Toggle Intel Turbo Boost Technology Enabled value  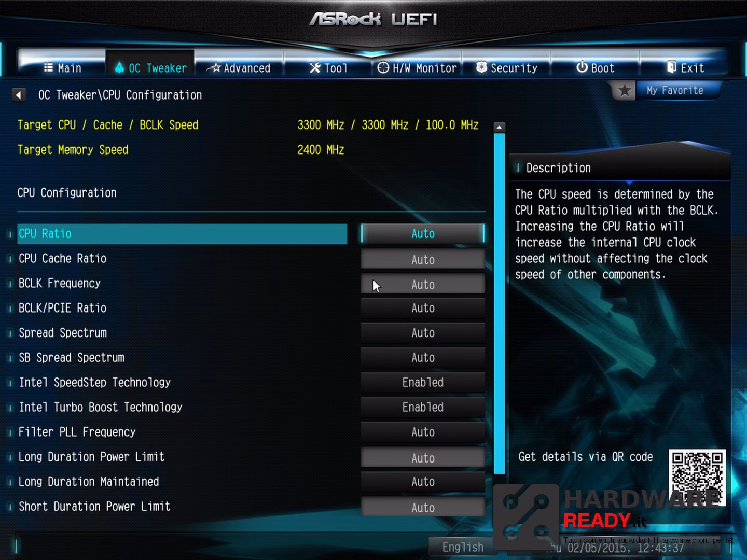(423, 408)
